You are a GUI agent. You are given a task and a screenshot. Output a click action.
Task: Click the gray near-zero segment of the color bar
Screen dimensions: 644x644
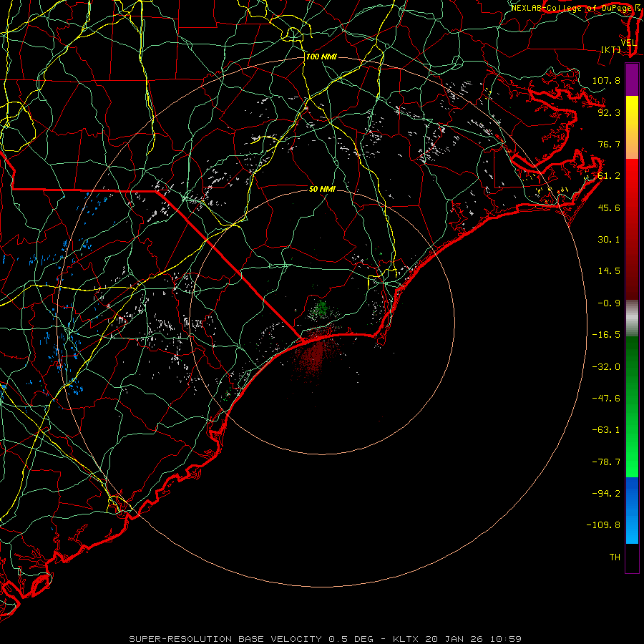pos(632,318)
